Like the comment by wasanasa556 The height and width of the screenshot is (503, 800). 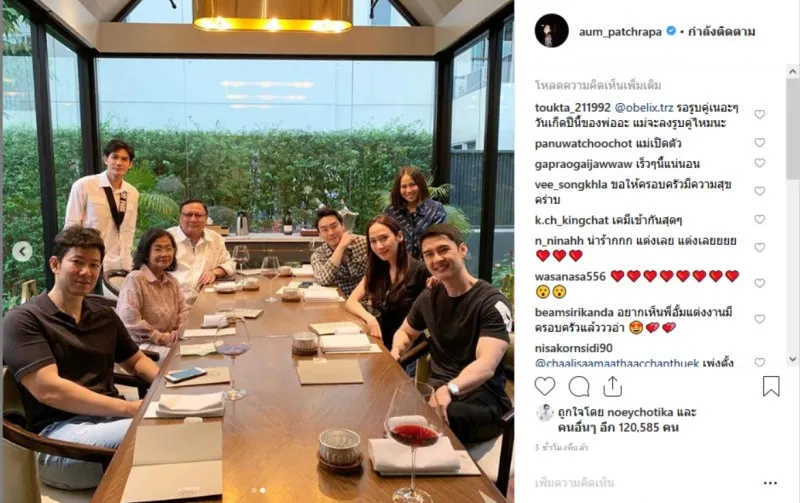click(760, 284)
